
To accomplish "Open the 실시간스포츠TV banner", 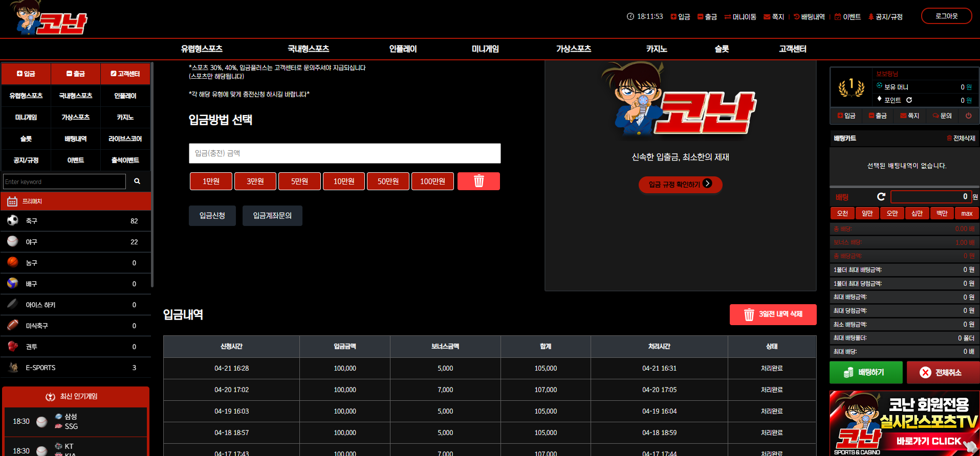I will coord(904,423).
